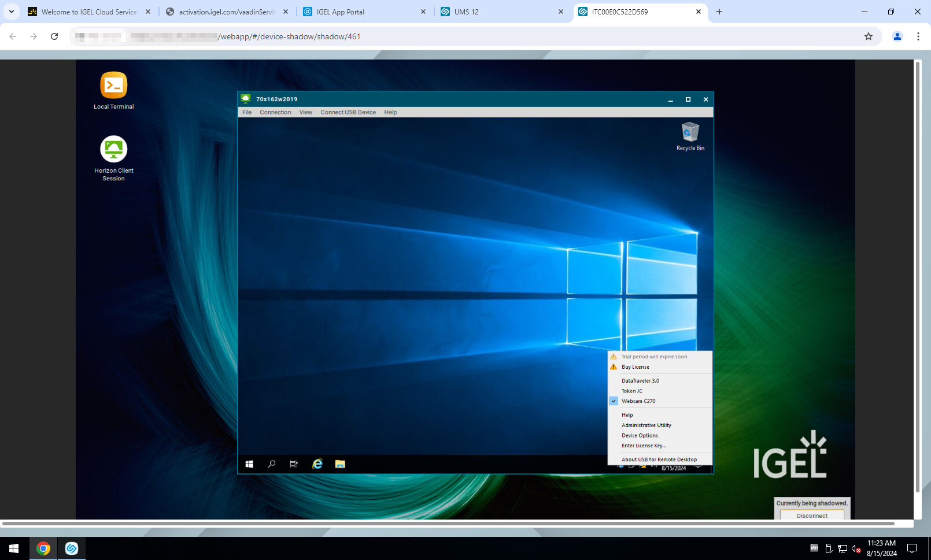Click Buy License in the popup menu
The width and height of the screenshot is (931, 560).
636,367
